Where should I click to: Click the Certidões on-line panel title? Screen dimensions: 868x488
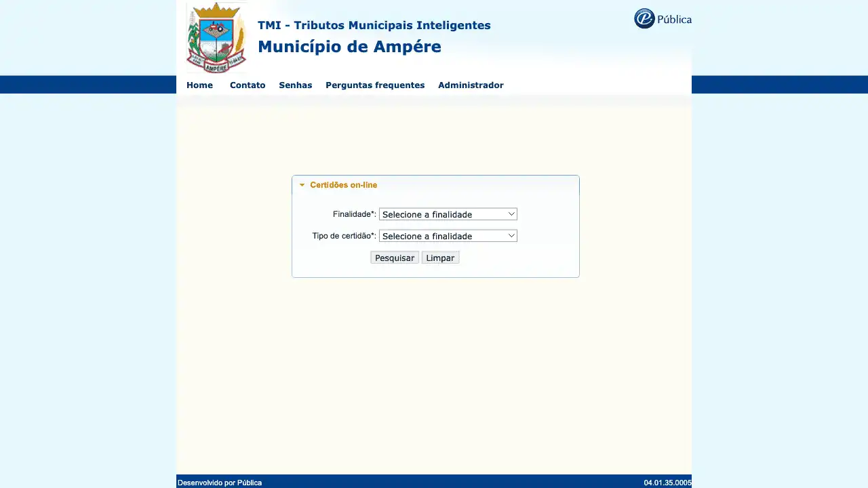pyautogui.click(x=343, y=185)
